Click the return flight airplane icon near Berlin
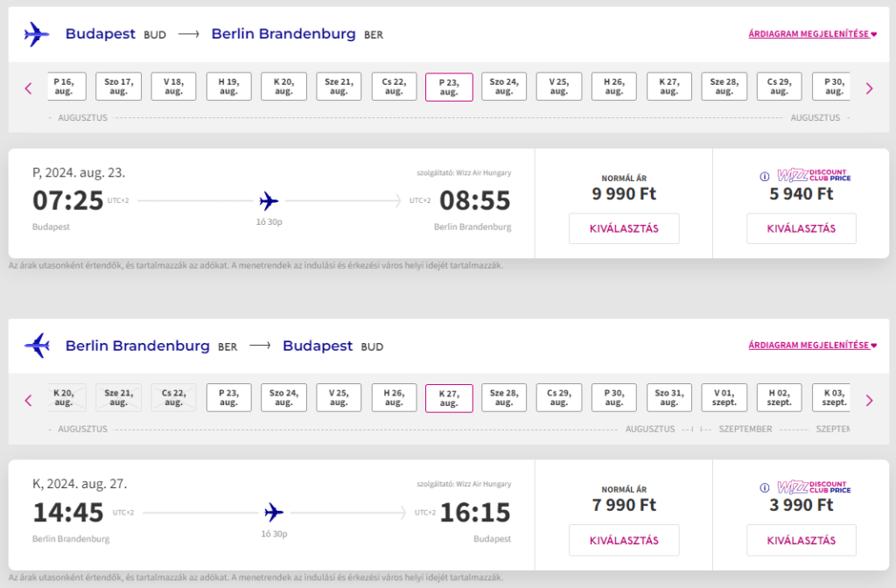 [37, 346]
